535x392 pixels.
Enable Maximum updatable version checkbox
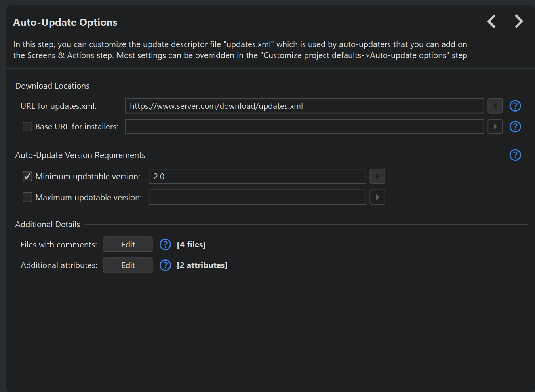click(x=27, y=198)
